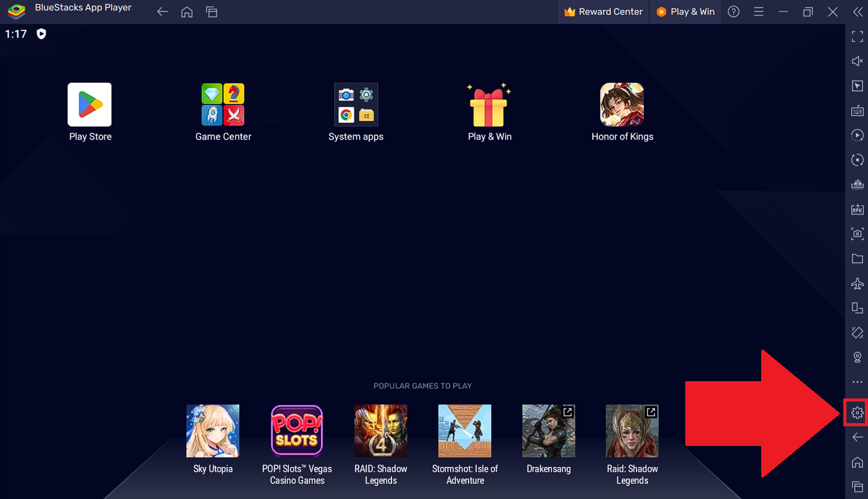This screenshot has width=868, height=499.
Task: Open the macro recorder
Action: [x=857, y=135]
